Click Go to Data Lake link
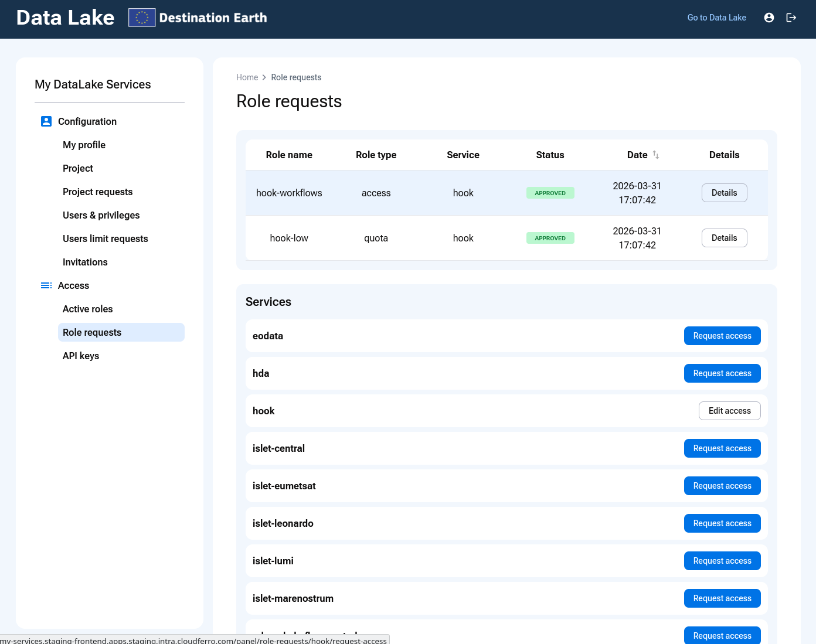 [x=717, y=18]
